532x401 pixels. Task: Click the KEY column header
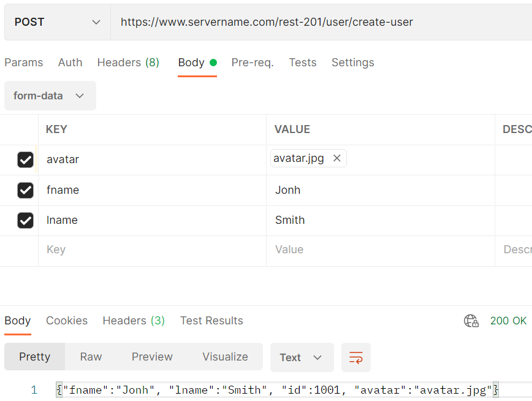(56, 129)
